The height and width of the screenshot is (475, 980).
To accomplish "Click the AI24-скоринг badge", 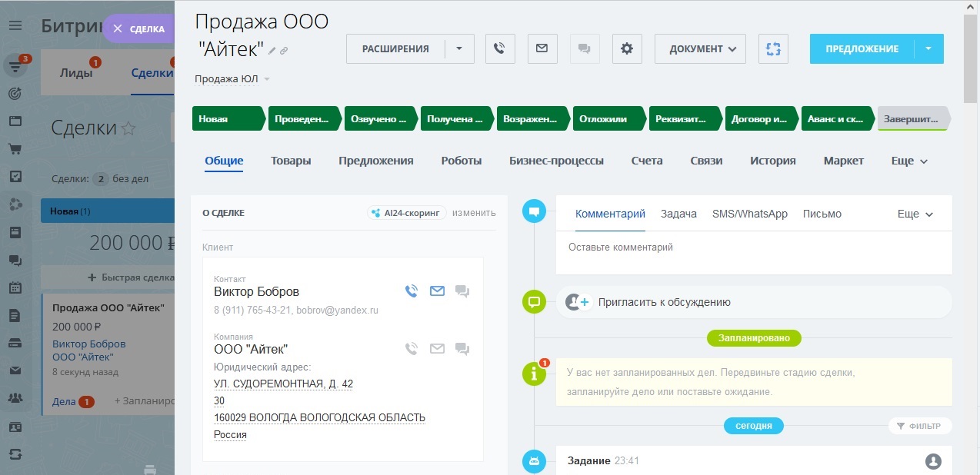I will tap(407, 213).
